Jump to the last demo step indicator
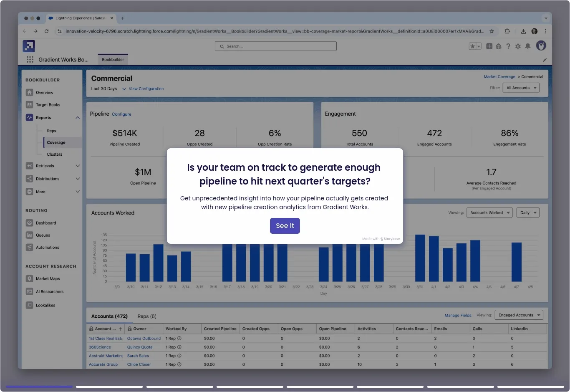This screenshot has width=570, height=392. tap(530, 387)
